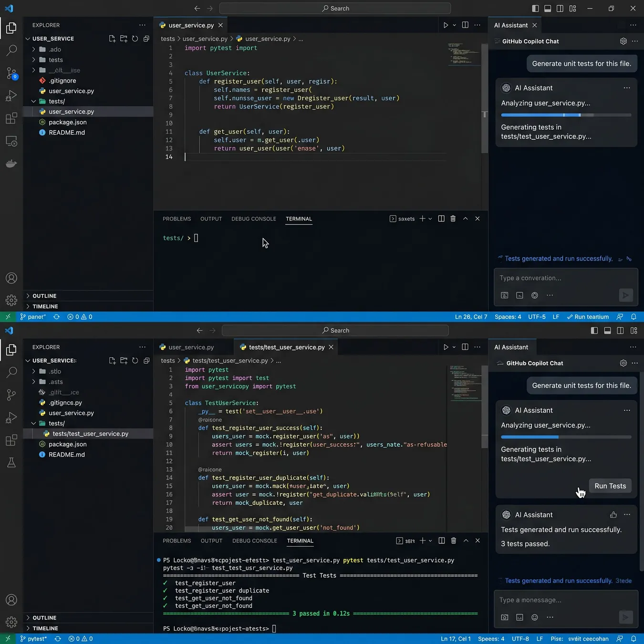Open Source Control in top window activity bar
This screenshot has height=644, width=644.
point(11,73)
